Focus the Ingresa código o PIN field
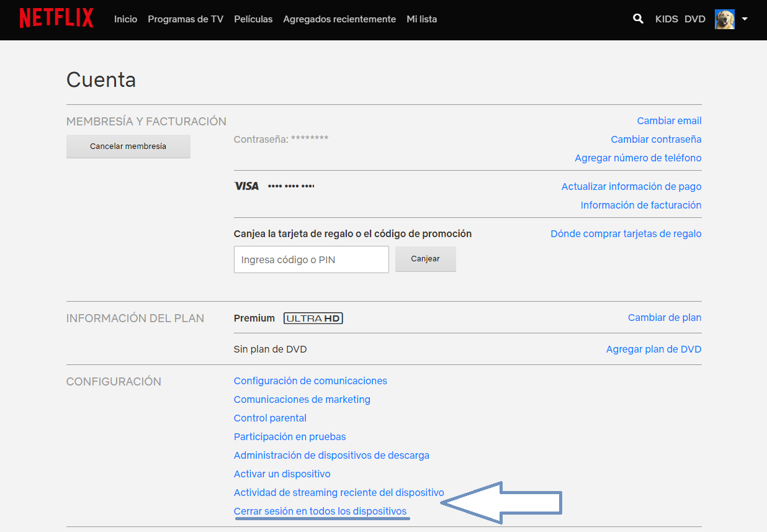 pos(312,259)
